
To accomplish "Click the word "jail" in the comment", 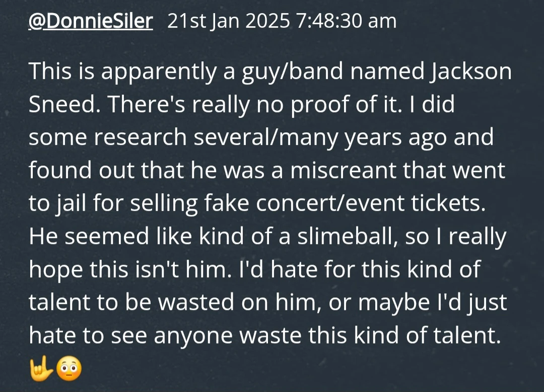I will tap(63, 204).
